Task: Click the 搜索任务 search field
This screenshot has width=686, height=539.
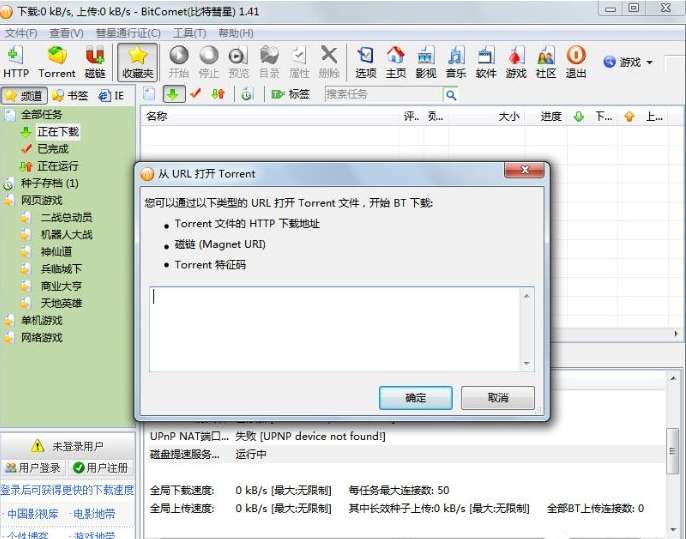Action: coord(383,94)
